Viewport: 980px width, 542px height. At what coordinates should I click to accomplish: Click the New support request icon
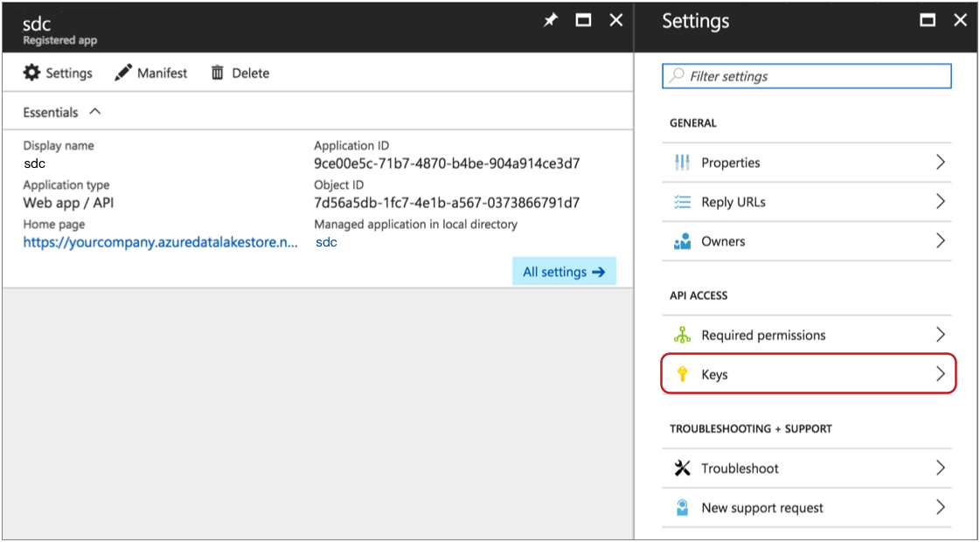682,508
